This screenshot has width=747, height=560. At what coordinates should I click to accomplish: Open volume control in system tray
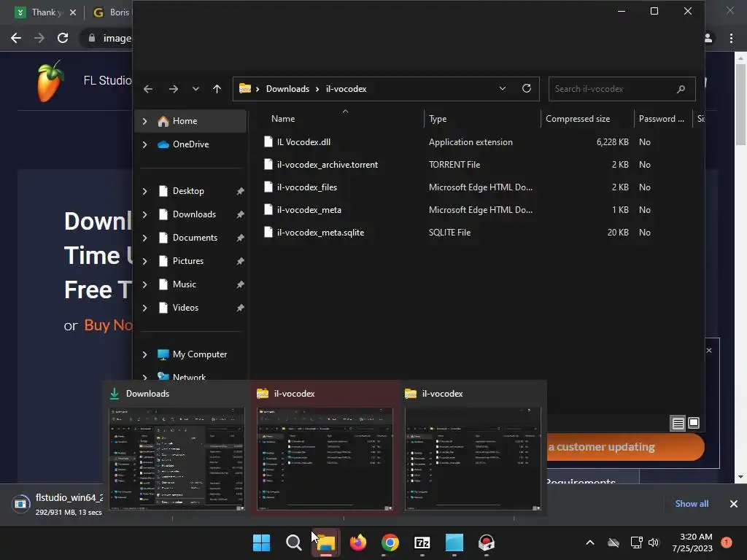pyautogui.click(x=654, y=542)
